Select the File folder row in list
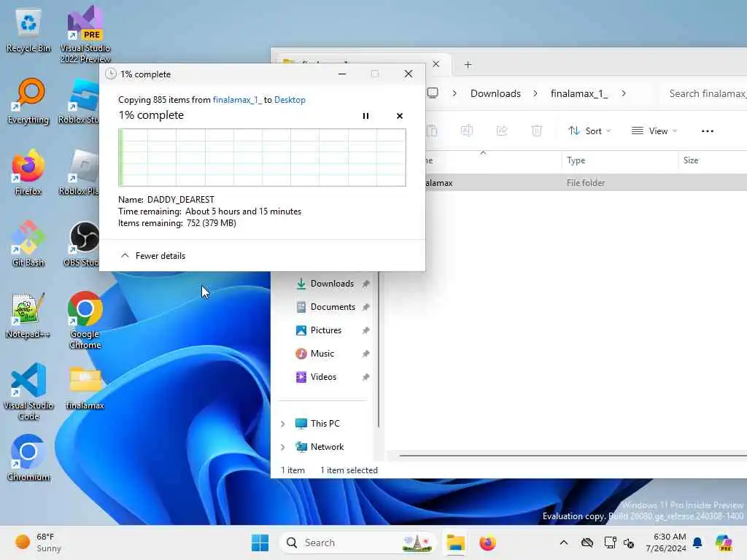 586,182
